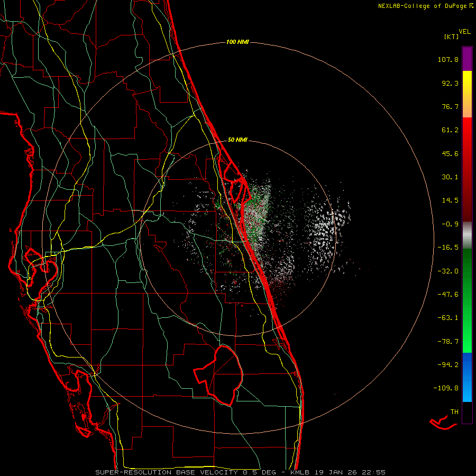Click the 61.2 scale value
The image size is (476, 476).
coord(450,130)
